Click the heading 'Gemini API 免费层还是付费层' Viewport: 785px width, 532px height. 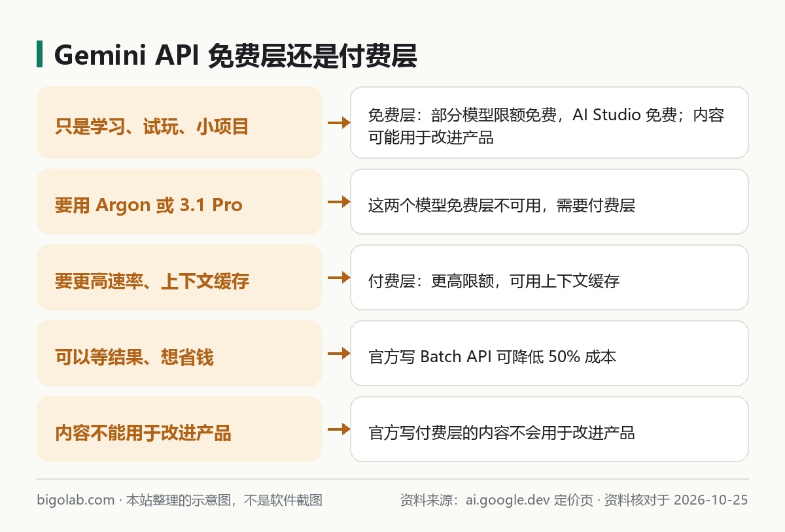click(235, 56)
